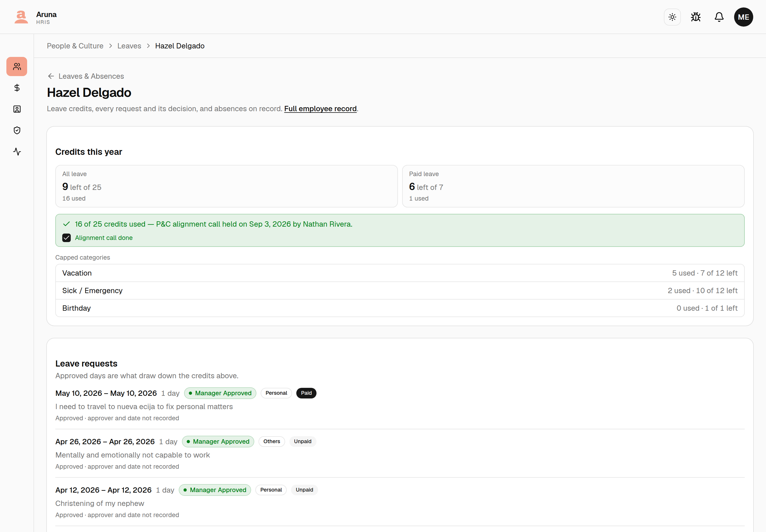Click the Aruna HRIS title
This screenshot has width=766, height=532.
(46, 17)
